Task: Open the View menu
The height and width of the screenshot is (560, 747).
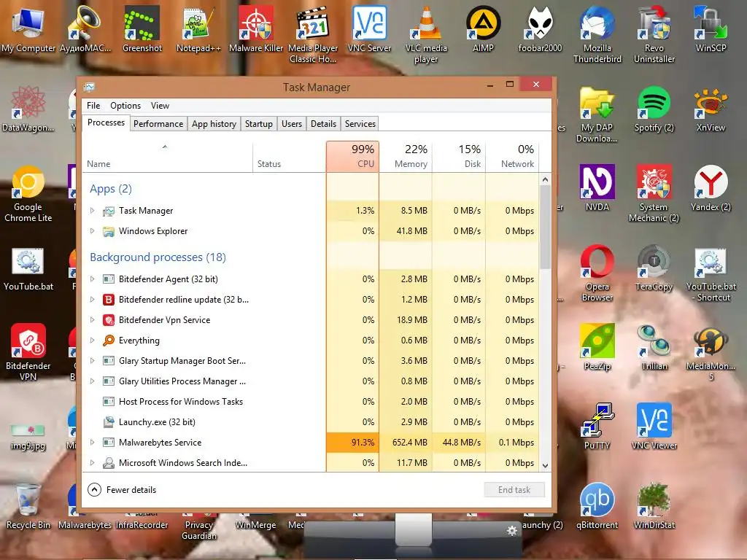Action: pos(160,106)
